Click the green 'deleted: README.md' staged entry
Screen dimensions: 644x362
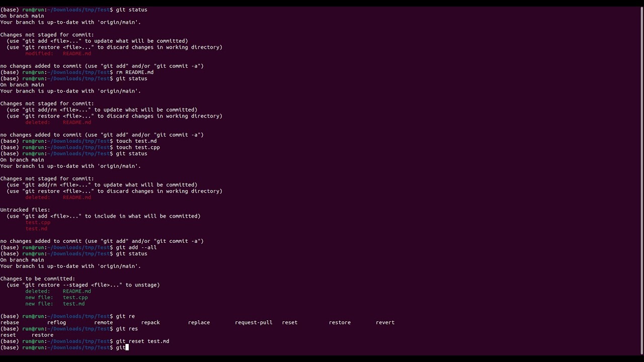(58, 291)
